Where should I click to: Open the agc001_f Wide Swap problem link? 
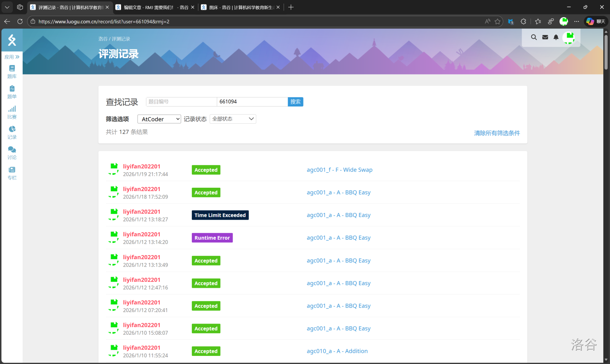click(339, 170)
